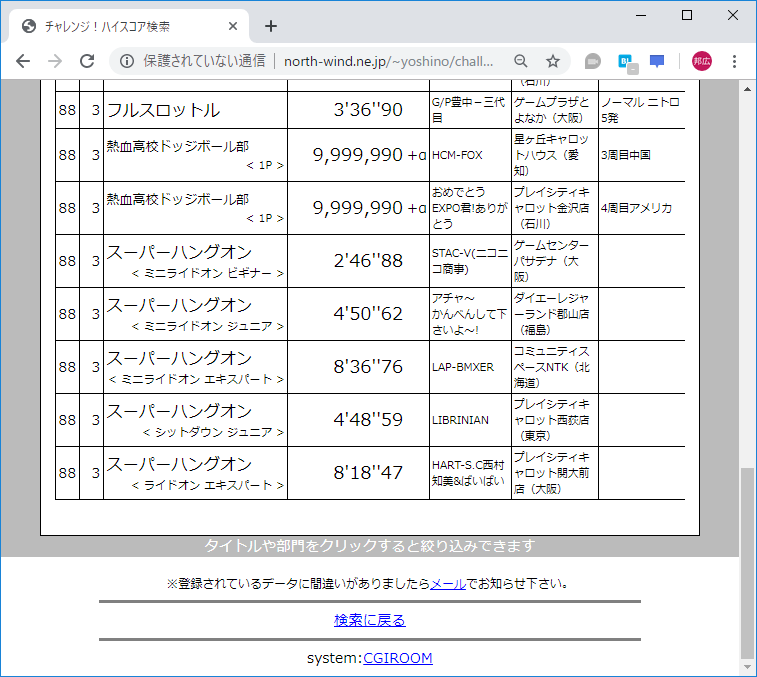Click the scrollbar up arrow
Viewport: 757px width, 677px height.
747,89
